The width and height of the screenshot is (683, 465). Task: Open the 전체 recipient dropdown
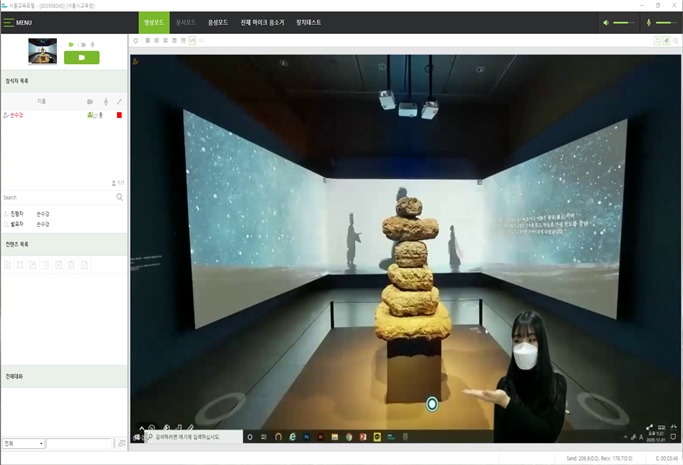[23, 443]
